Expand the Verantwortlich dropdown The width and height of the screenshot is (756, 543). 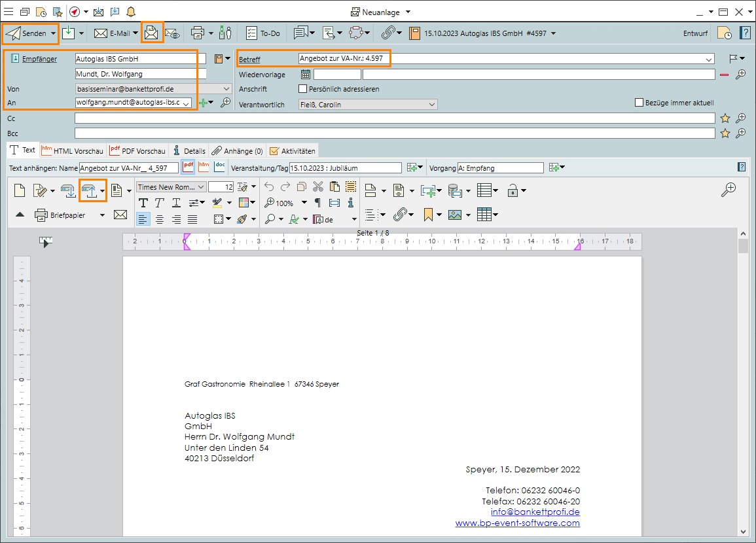(x=431, y=105)
